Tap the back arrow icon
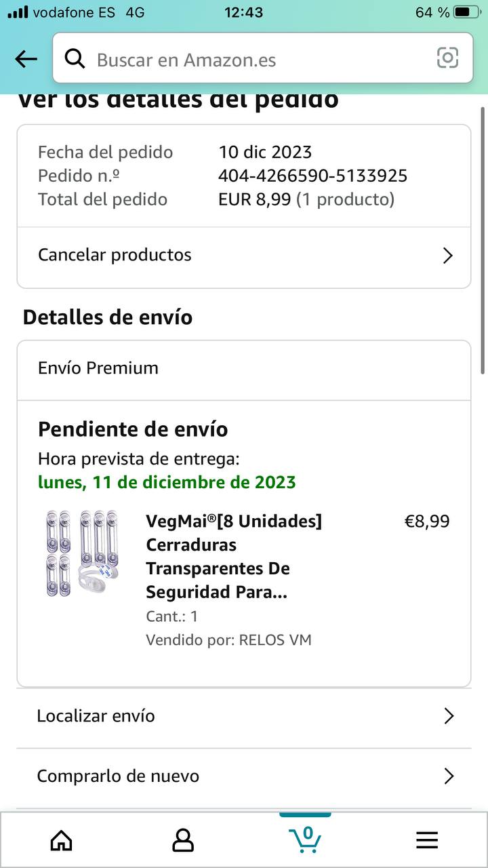 pyautogui.click(x=26, y=59)
